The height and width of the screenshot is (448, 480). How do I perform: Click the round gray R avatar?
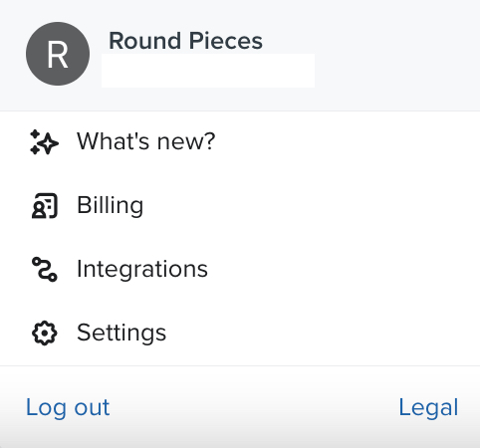58,54
